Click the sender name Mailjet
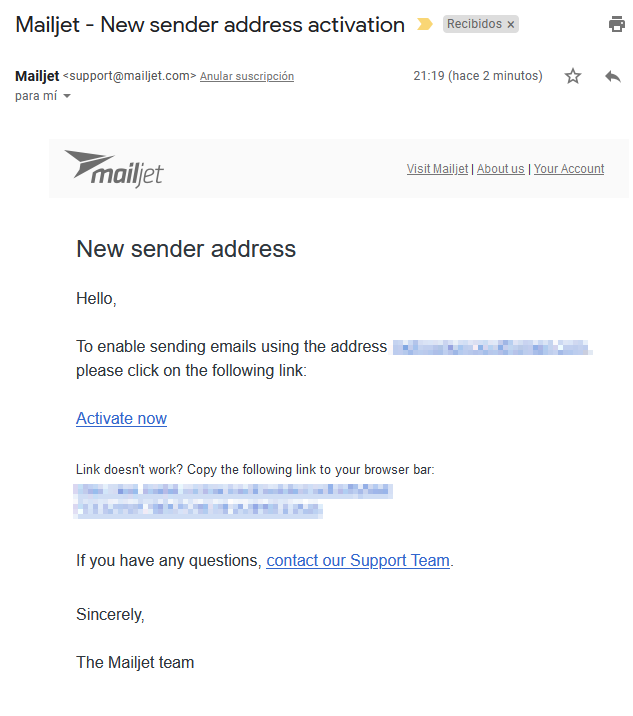 (37, 76)
